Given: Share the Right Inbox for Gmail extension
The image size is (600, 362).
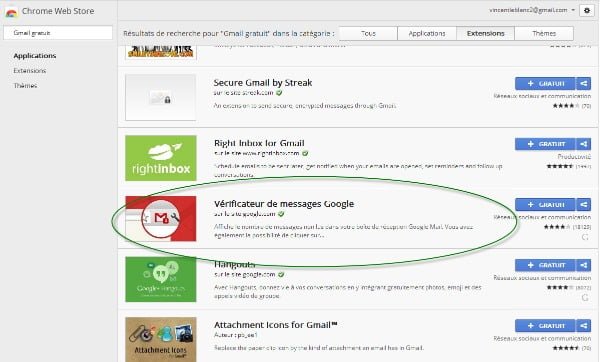Looking at the screenshot, I should pos(584,144).
